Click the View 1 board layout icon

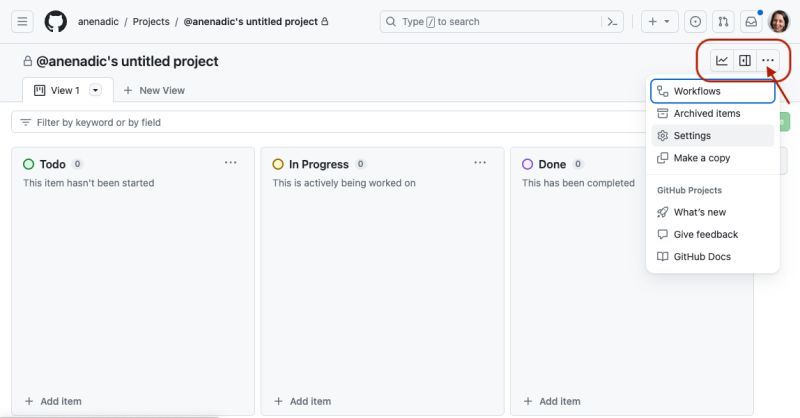[39, 90]
